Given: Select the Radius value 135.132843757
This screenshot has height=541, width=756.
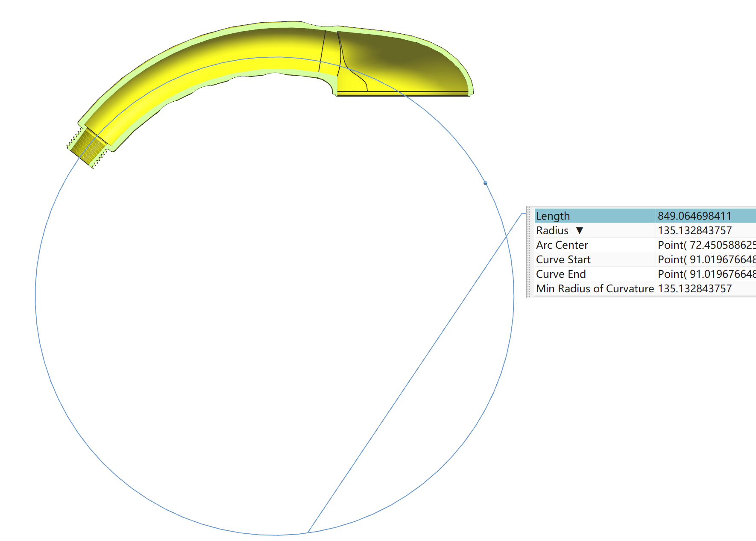Looking at the screenshot, I should (694, 230).
